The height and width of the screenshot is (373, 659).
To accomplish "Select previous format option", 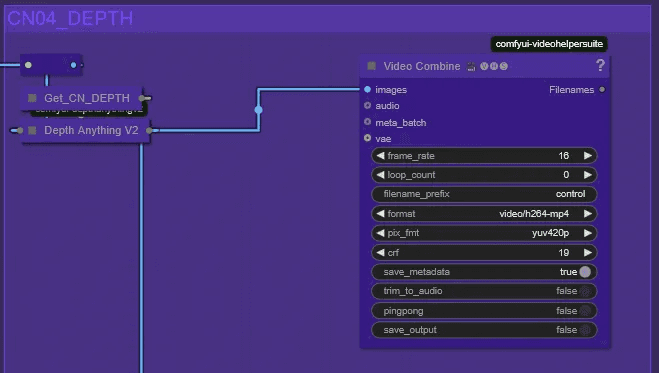I will 380,214.
